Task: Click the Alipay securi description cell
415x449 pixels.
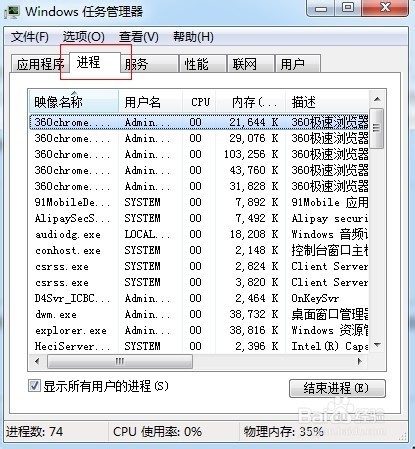Action: [330, 219]
